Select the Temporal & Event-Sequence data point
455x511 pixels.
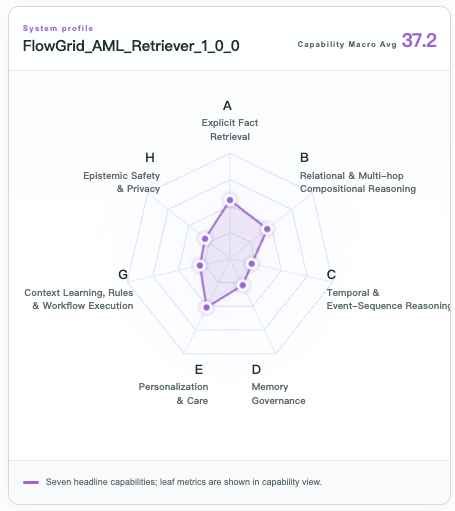[x=252, y=264]
